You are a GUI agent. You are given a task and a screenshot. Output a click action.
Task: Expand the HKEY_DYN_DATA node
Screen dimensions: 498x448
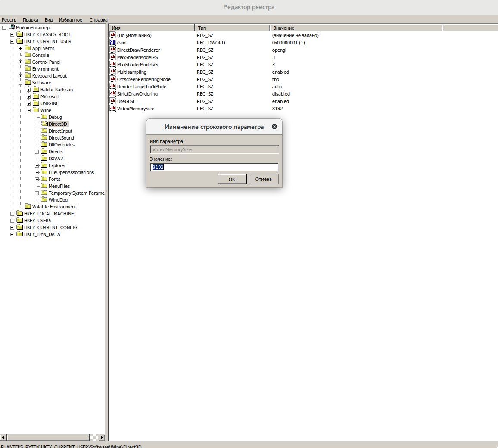12,235
